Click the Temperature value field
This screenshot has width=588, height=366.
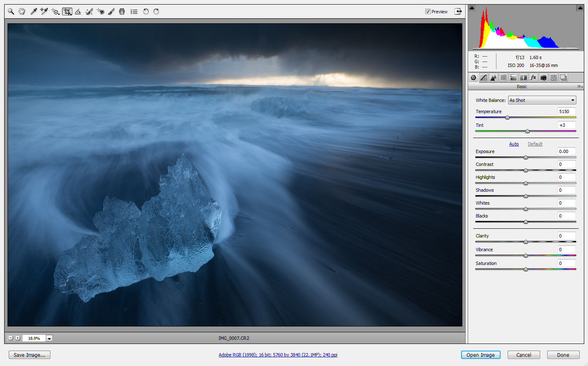(566, 111)
